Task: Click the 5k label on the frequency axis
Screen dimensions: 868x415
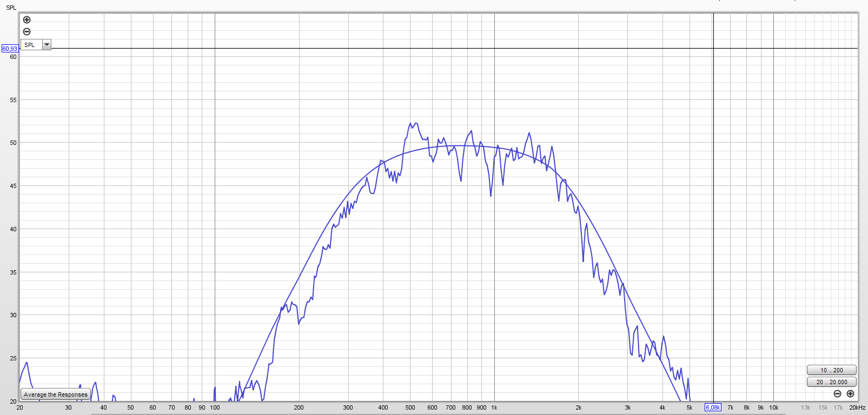Action: coord(690,407)
